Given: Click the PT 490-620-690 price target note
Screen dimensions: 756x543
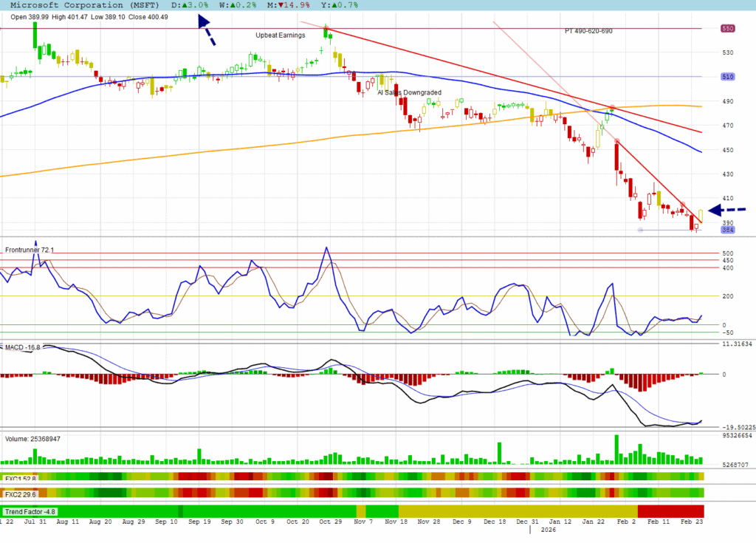Looking at the screenshot, I should (588, 31).
